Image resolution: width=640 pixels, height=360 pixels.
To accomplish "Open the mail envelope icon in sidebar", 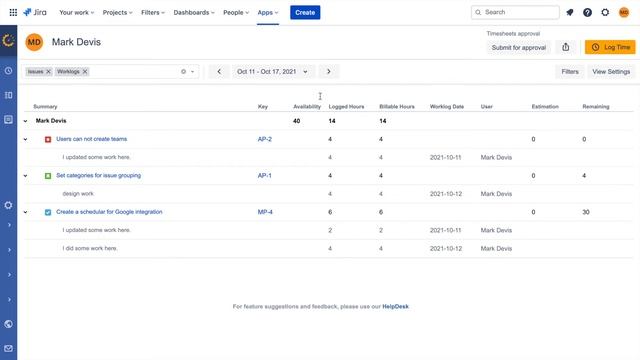I will [x=8, y=348].
